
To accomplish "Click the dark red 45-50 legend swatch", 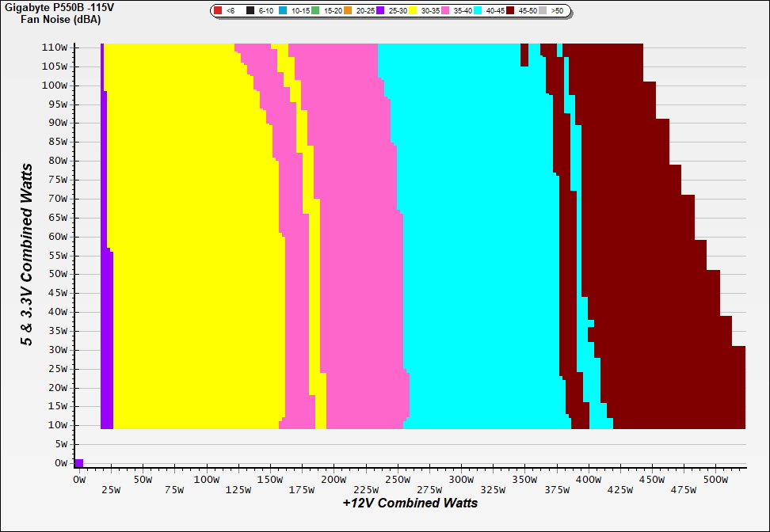I will pos(511,11).
